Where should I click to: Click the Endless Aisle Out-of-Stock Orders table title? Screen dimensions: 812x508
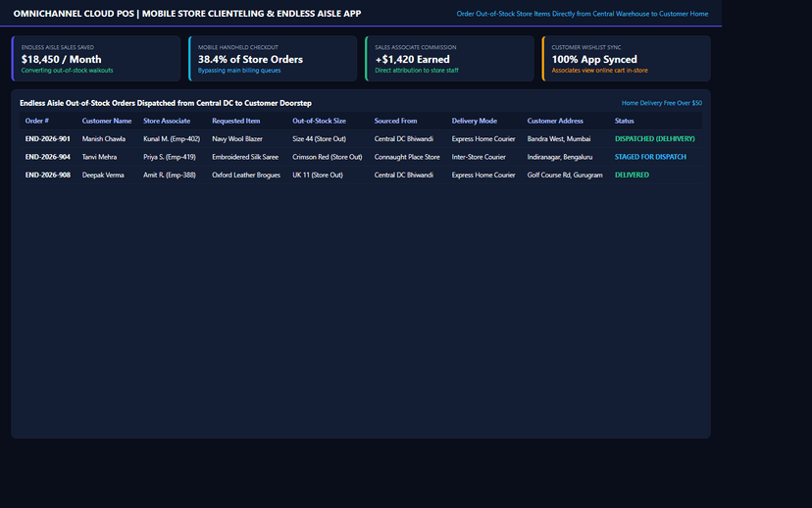(166, 103)
